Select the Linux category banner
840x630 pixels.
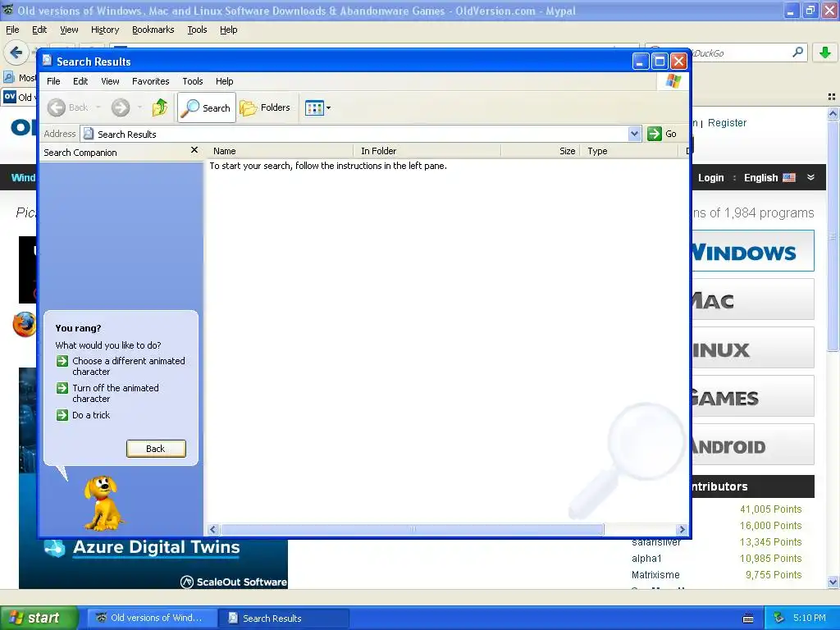pos(753,348)
